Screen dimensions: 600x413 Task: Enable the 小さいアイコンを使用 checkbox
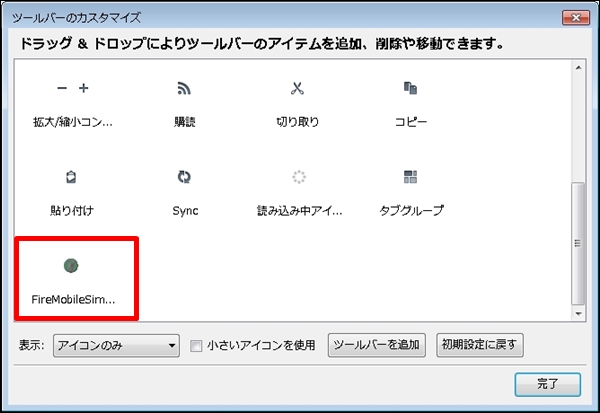196,346
